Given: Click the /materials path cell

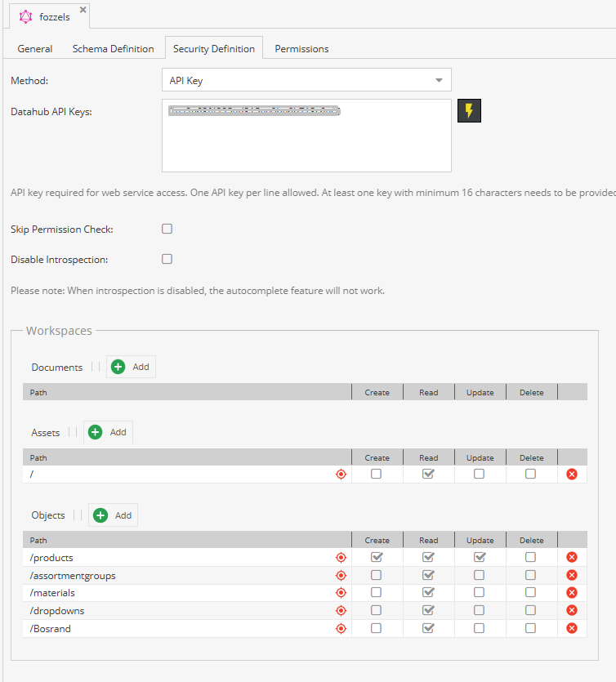Looking at the screenshot, I should coord(187,593).
